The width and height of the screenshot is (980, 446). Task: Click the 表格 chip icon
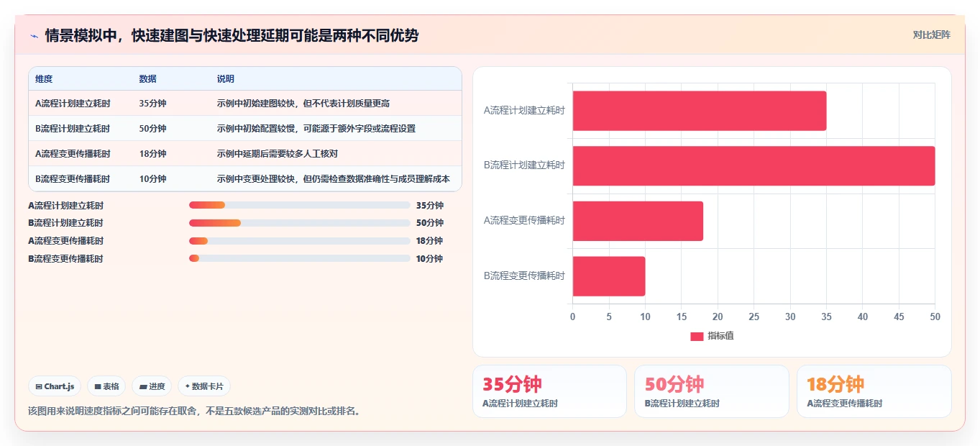coord(98,387)
